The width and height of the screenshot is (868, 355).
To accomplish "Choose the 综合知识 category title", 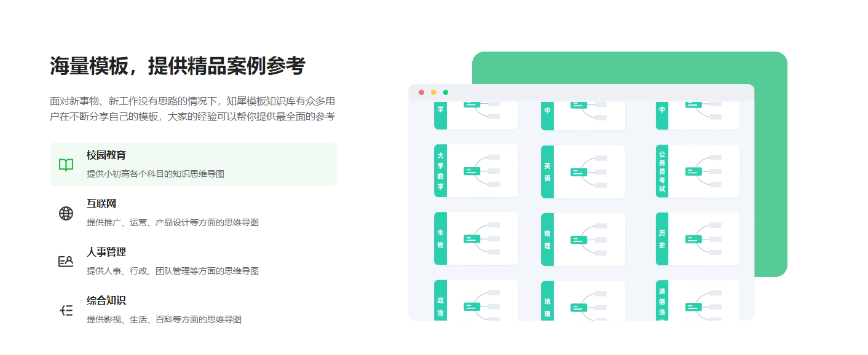I will pos(106,301).
